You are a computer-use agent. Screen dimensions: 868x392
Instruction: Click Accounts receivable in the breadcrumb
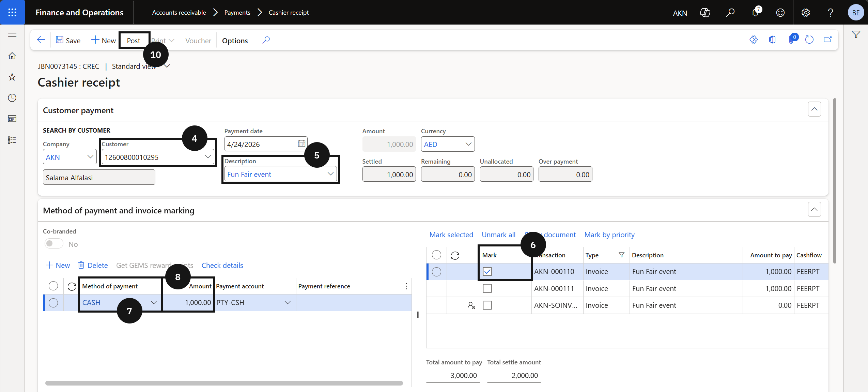(x=179, y=13)
